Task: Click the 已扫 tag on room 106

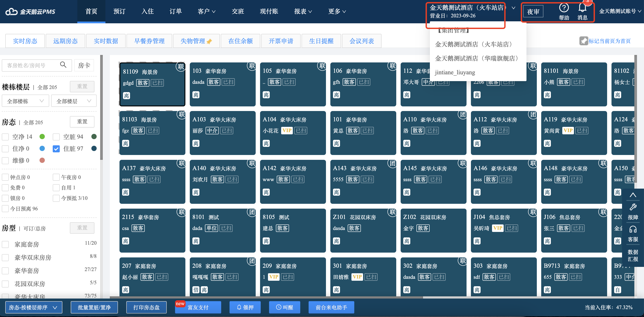Action: 364,82
